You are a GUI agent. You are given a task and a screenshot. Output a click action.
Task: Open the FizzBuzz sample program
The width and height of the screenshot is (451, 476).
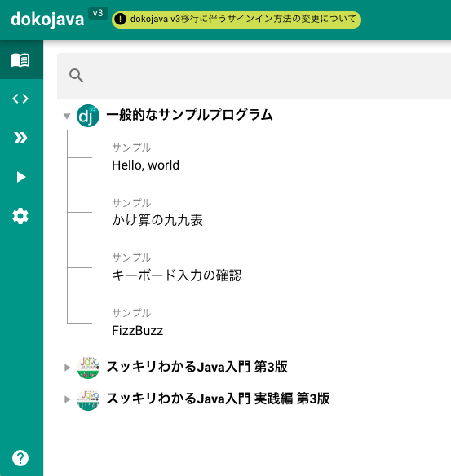pos(137,331)
